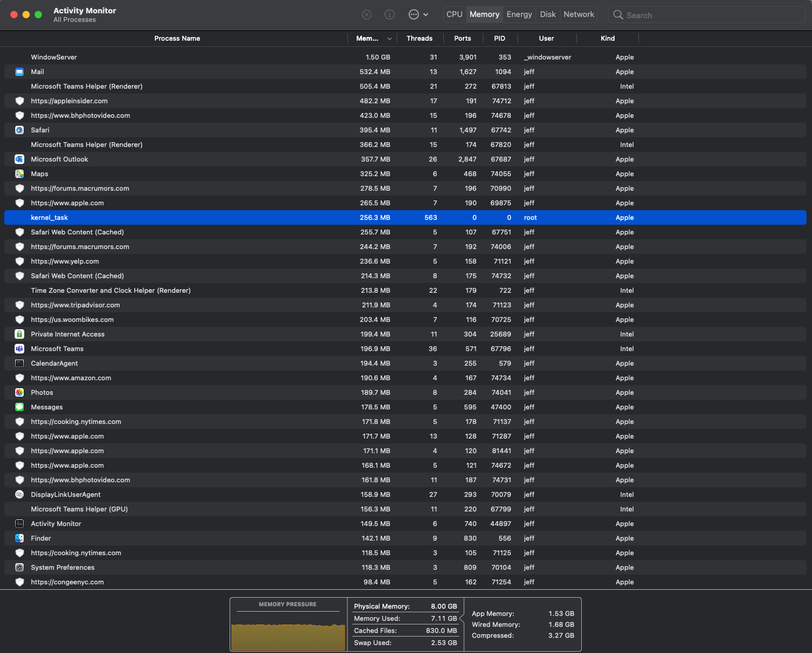Image resolution: width=812 pixels, height=653 pixels.
Task: Click shield icon beside https://appleinsider.com
Action: [19, 101]
